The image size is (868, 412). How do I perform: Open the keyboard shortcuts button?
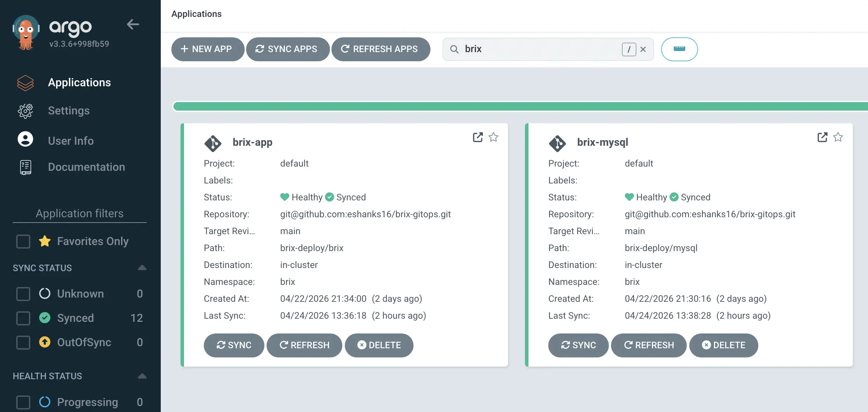pyautogui.click(x=679, y=49)
